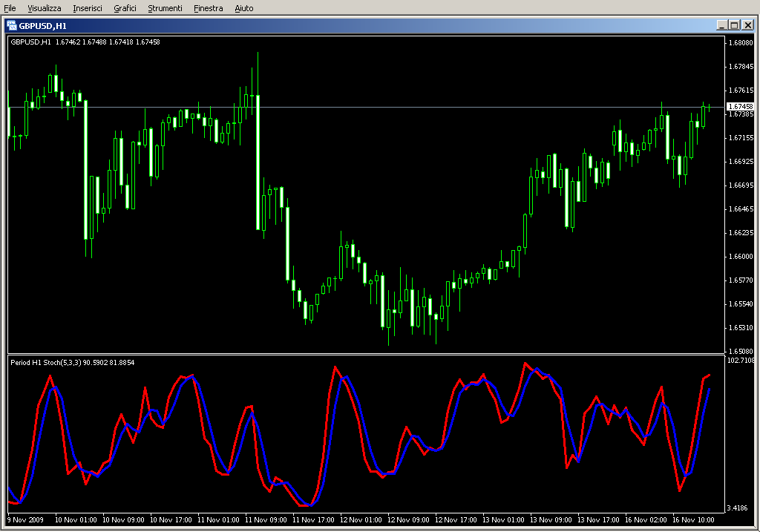Click stochastic scale value 3.4186
Image resolution: width=760 pixels, height=532 pixels.
[737, 508]
